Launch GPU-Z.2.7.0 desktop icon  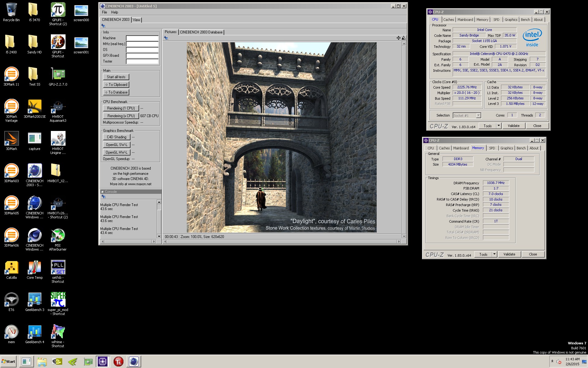[x=58, y=77]
